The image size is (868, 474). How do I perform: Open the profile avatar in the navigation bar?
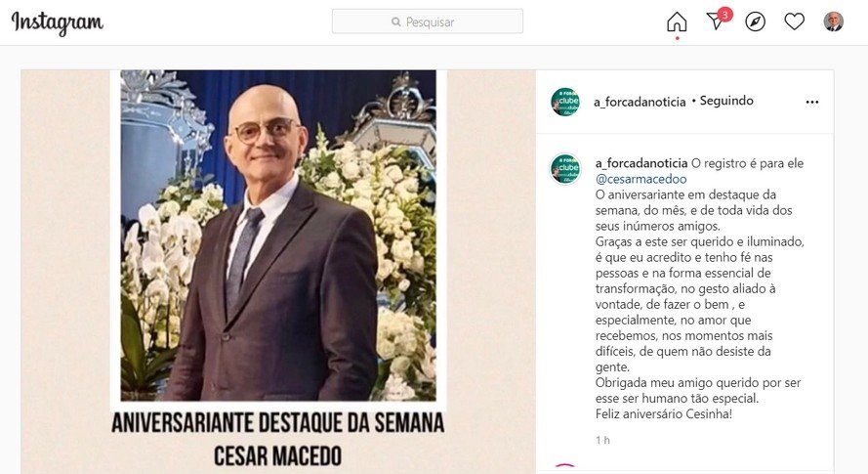pyautogui.click(x=833, y=22)
